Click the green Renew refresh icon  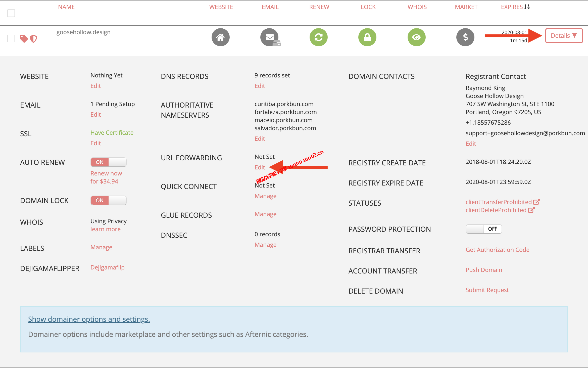point(318,37)
